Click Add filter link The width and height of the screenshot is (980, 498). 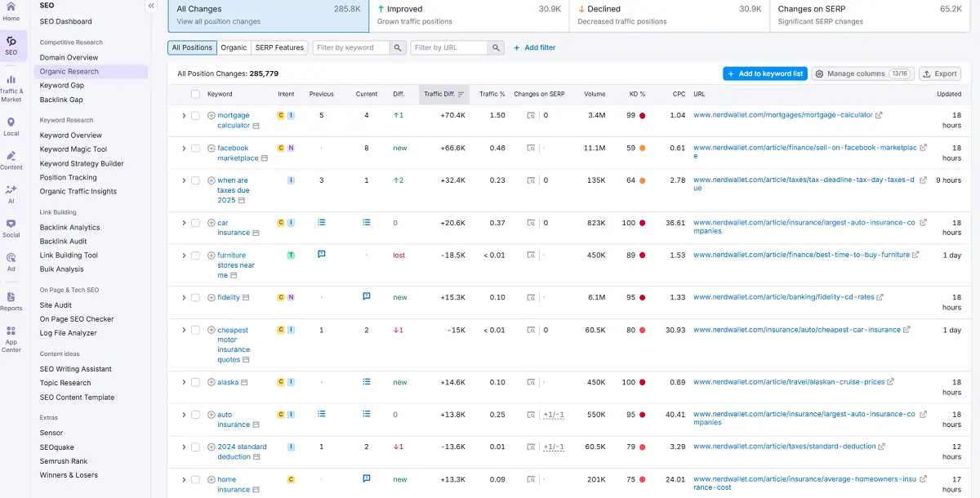pyautogui.click(x=534, y=47)
